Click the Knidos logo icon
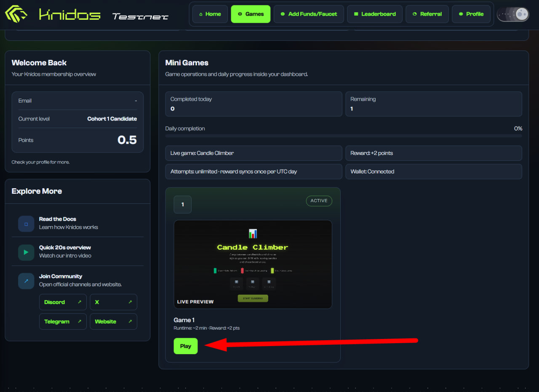Image resolution: width=539 pixels, height=392 pixels. tap(16, 14)
